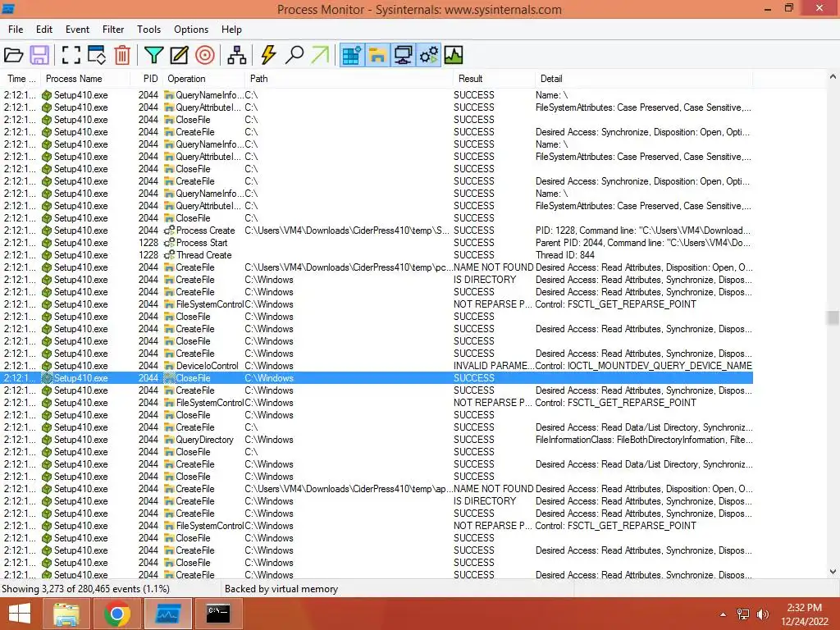Screen dimensions: 840x630
Task: Select the QueryDirectory event row
Action: 377,440
